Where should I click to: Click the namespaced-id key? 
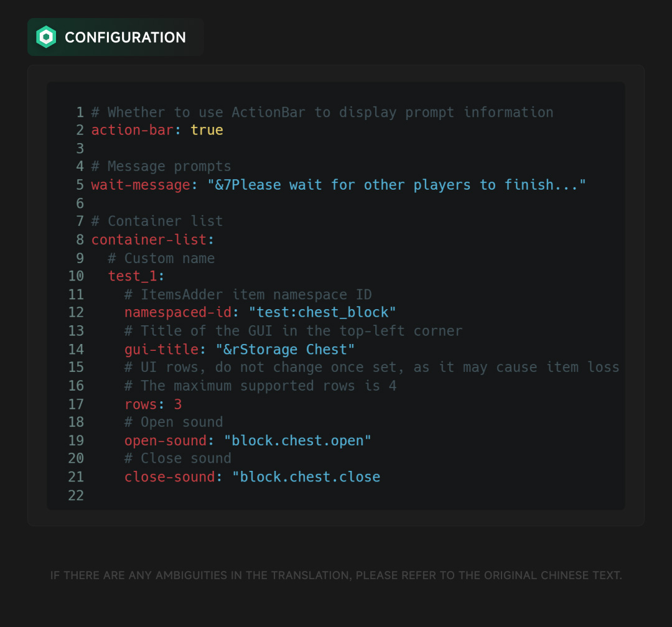click(x=178, y=312)
